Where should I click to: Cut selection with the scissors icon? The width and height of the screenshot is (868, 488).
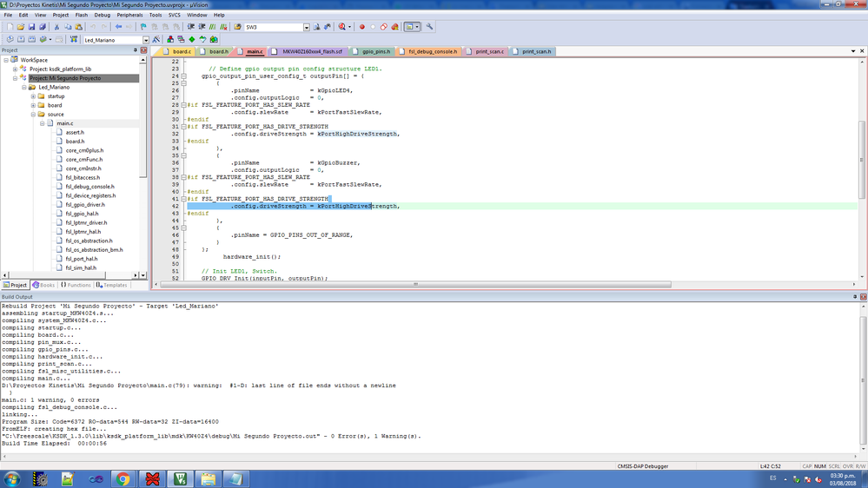pyautogui.click(x=56, y=27)
